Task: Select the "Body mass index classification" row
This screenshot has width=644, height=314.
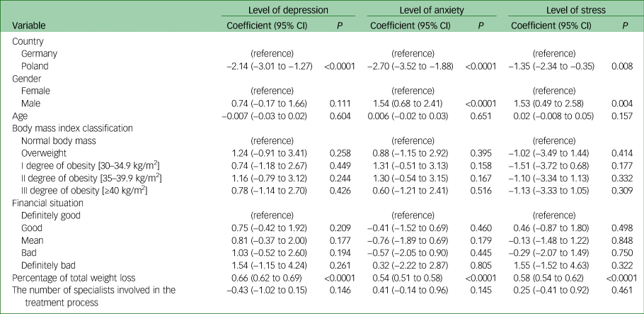Action: tap(71, 128)
